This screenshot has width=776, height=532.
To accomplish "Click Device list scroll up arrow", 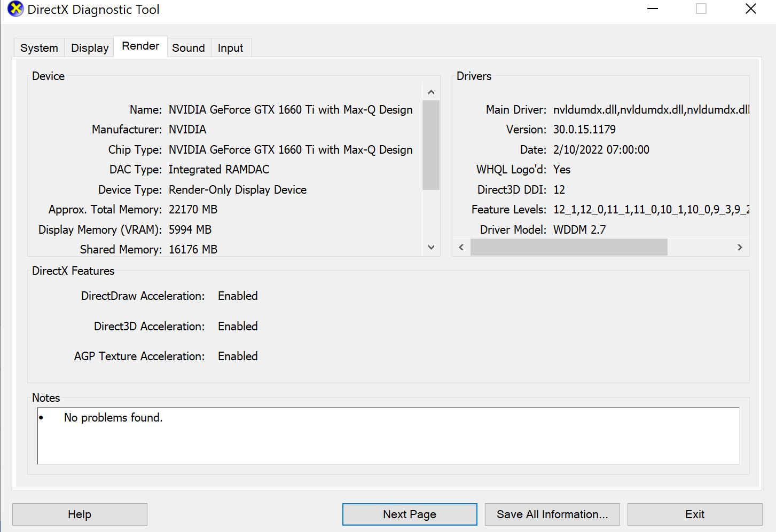I will 431,92.
